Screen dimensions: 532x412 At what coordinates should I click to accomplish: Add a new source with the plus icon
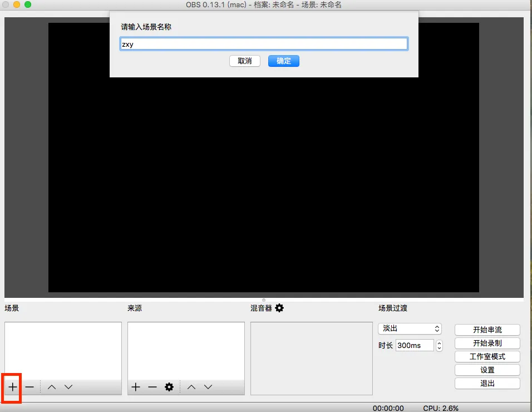click(135, 387)
